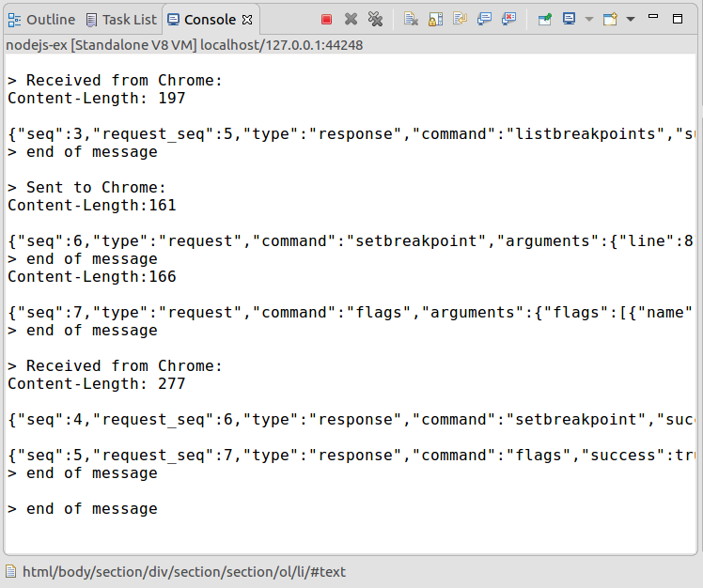Expand the Display Selected Console dropdown arrow

(x=588, y=19)
